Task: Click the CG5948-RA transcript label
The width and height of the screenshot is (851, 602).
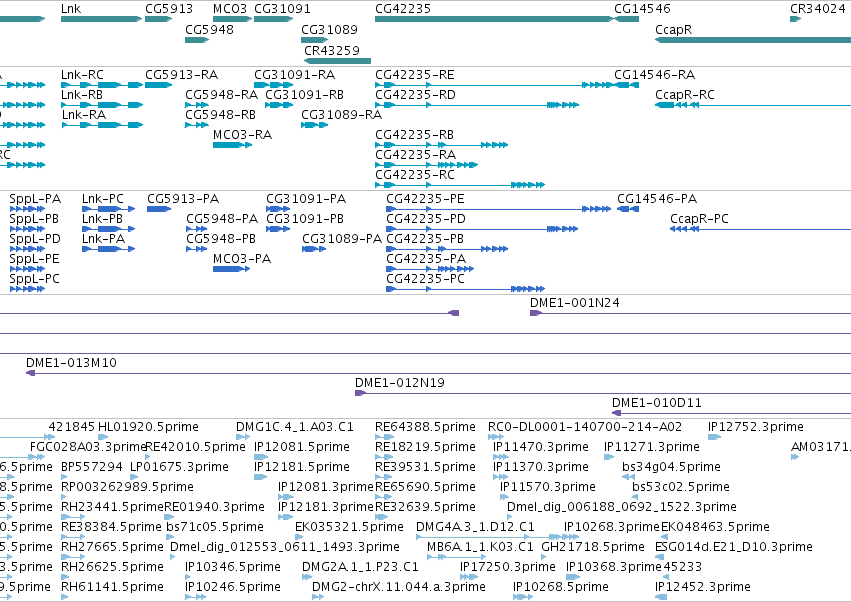Action: coord(221,95)
